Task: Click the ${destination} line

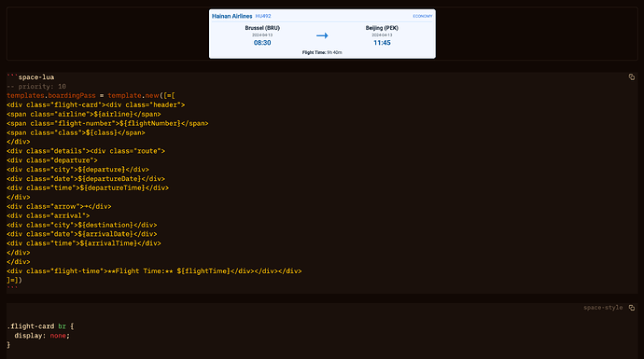Action: (x=82, y=225)
